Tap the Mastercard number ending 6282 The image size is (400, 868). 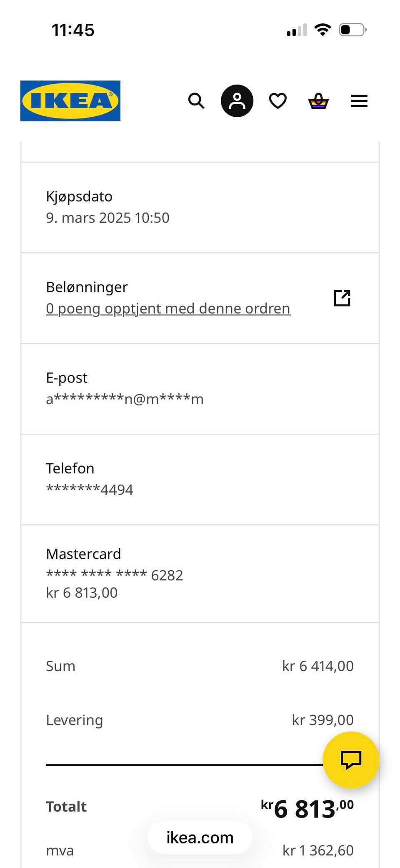tap(115, 575)
